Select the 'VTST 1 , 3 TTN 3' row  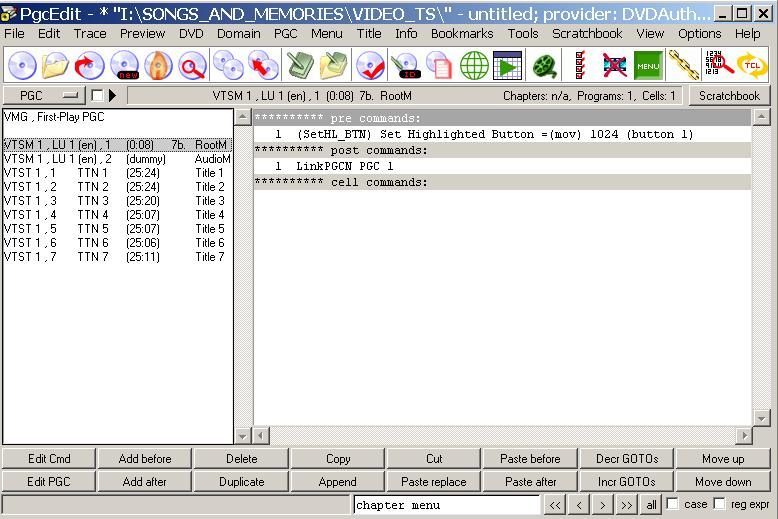click(x=117, y=200)
